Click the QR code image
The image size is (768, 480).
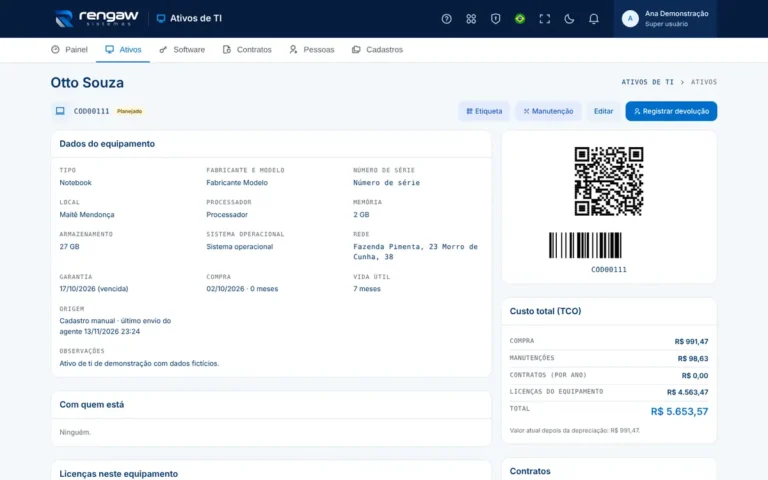click(609, 181)
